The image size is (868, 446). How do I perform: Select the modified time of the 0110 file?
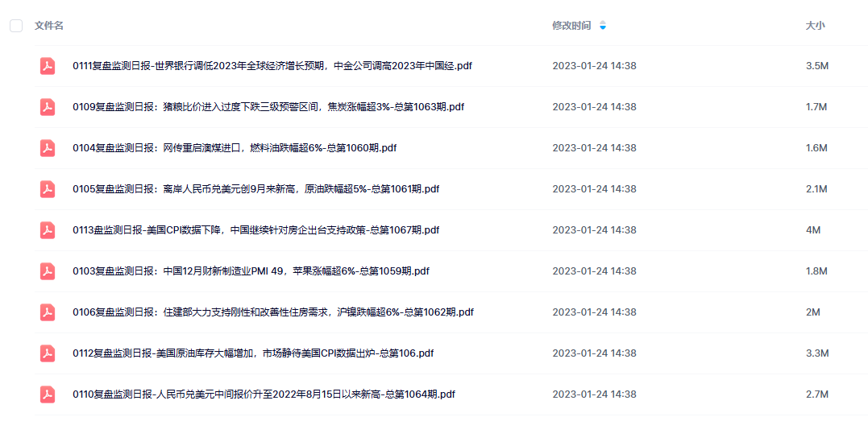[x=594, y=394]
